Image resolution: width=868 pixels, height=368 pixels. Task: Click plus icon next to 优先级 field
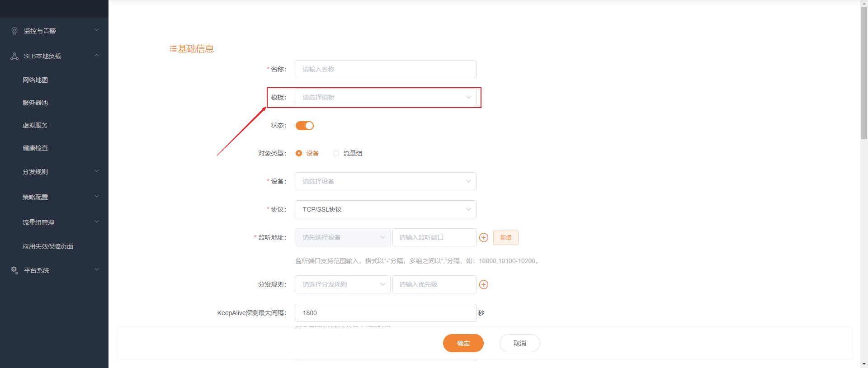pyautogui.click(x=484, y=284)
